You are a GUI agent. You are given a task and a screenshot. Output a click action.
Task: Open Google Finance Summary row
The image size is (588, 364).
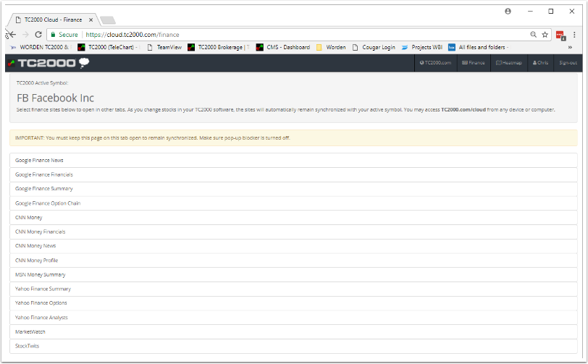coord(293,189)
